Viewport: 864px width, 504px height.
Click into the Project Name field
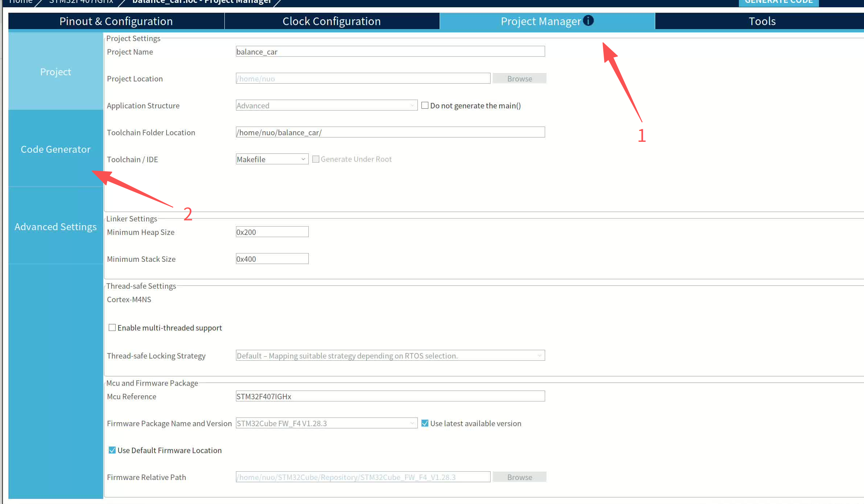pos(390,51)
